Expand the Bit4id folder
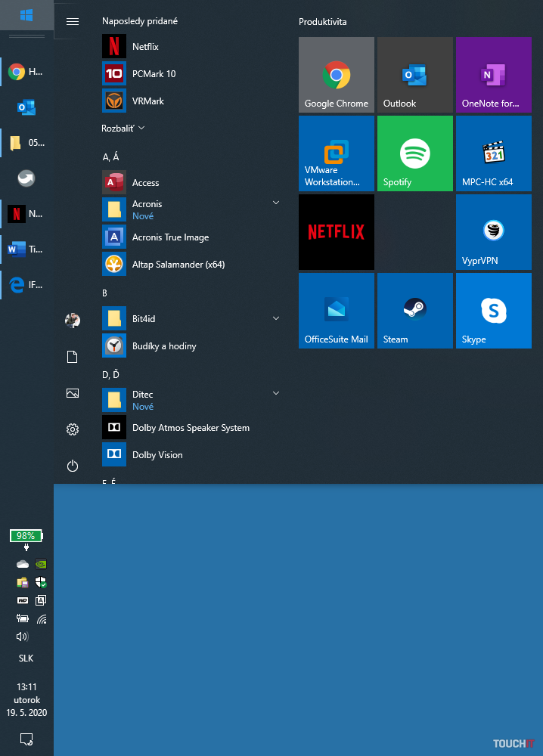 coord(276,319)
